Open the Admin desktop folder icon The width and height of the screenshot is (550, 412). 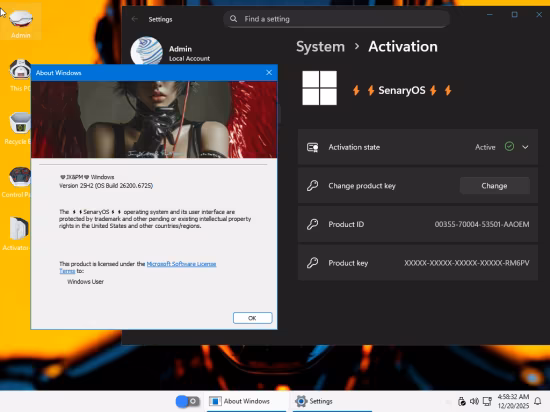(21, 23)
